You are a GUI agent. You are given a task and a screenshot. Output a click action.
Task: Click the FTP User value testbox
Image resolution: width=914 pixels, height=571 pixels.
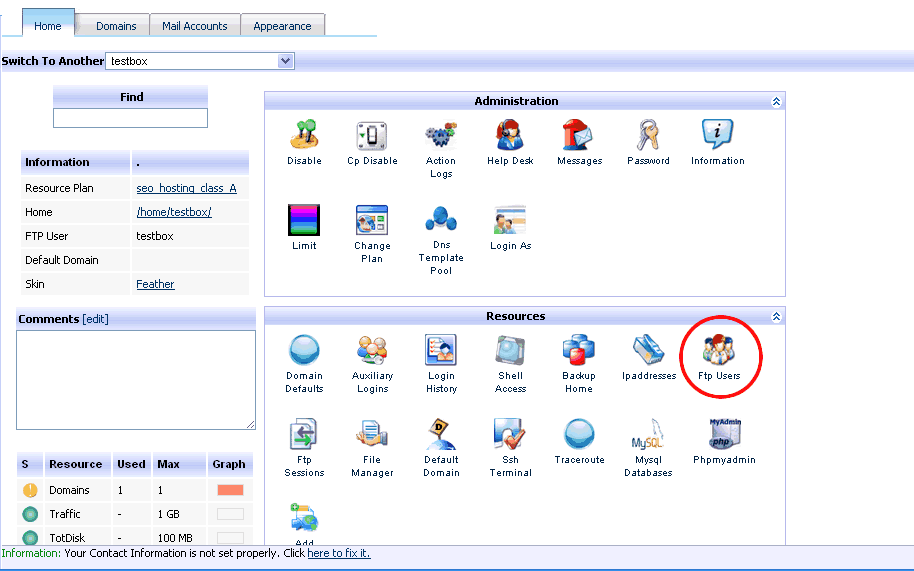[155, 236]
